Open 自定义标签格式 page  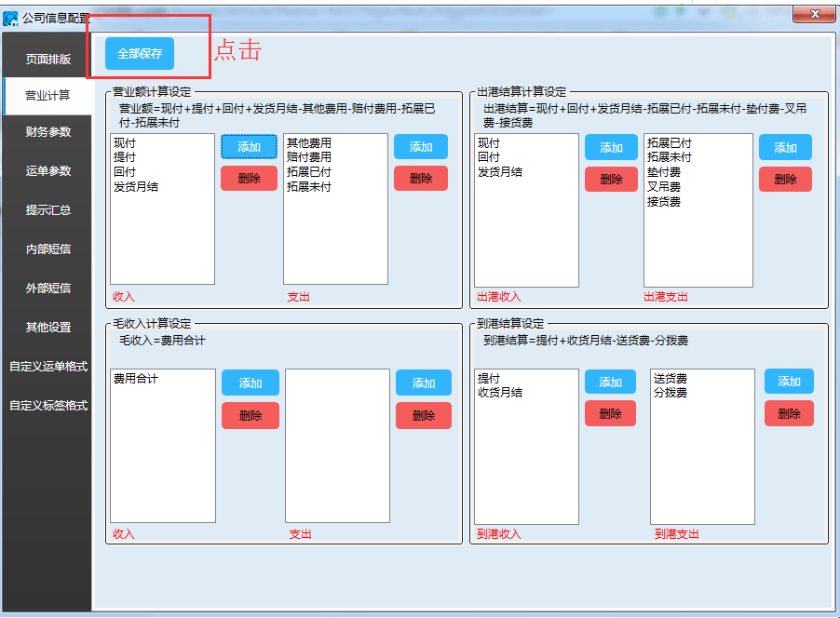pos(47,406)
